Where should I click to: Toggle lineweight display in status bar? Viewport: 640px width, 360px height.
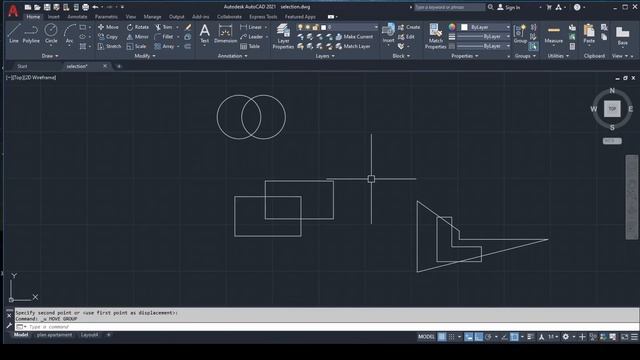[x=530, y=337]
